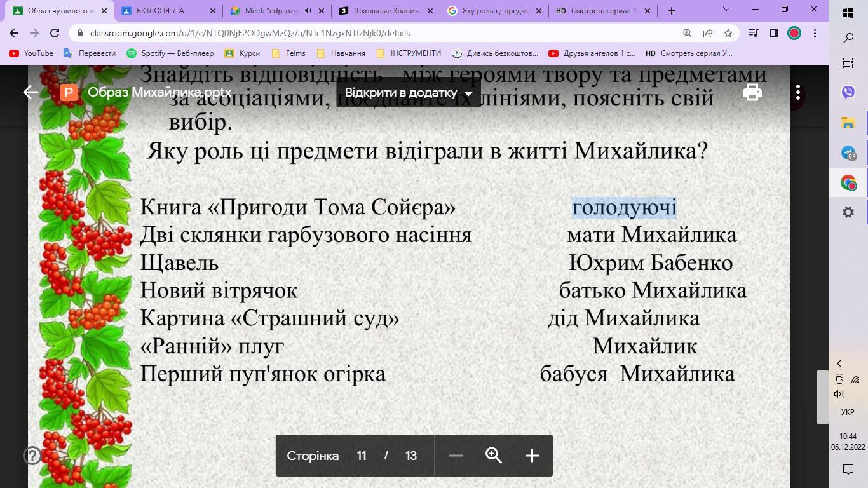Image resolution: width=868 pixels, height=488 pixels.
Task: Zoom in on the slide
Action: pos(532,456)
